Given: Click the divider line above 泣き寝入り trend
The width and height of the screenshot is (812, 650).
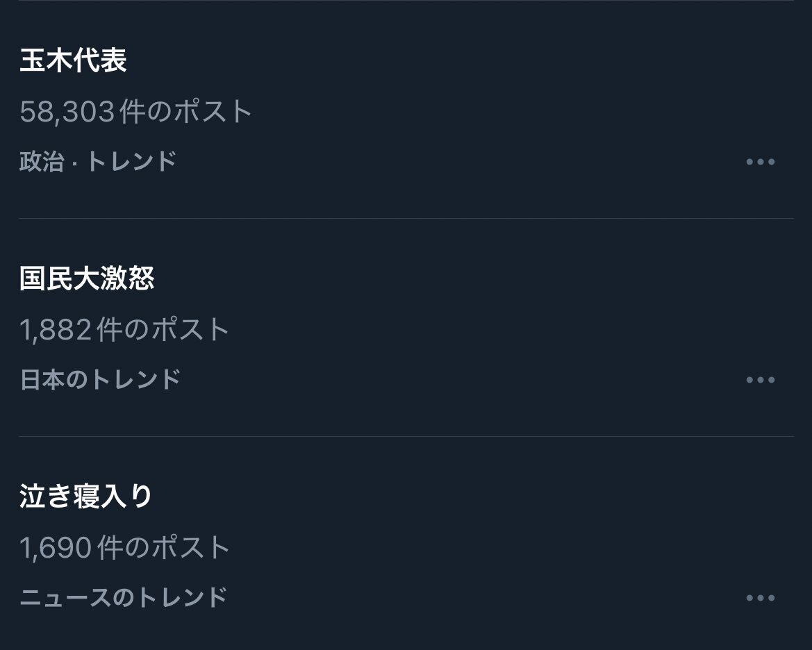Looking at the screenshot, I should click(x=406, y=436).
